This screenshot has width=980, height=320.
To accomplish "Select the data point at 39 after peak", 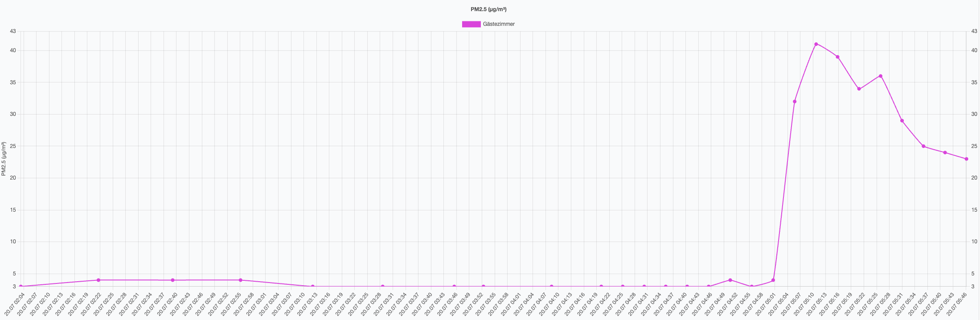I will [x=837, y=57].
